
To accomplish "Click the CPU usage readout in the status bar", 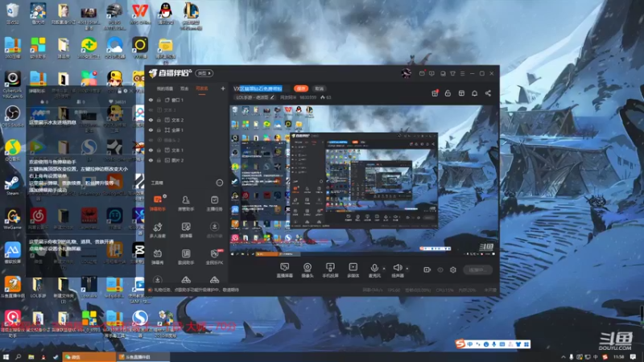I will 447,290.
